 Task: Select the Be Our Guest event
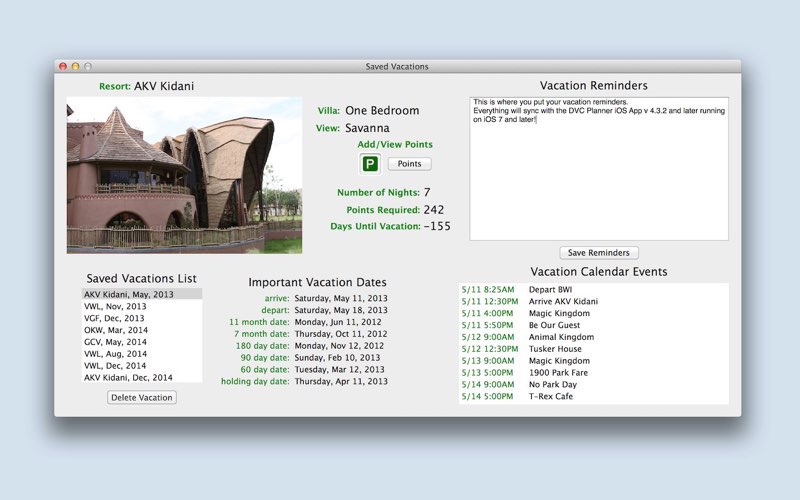point(593,325)
